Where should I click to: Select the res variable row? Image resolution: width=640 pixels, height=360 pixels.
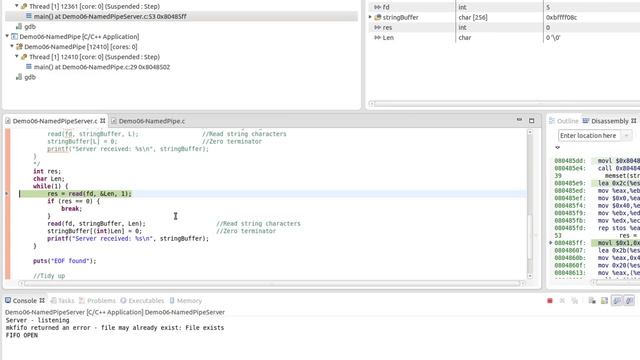point(504,27)
